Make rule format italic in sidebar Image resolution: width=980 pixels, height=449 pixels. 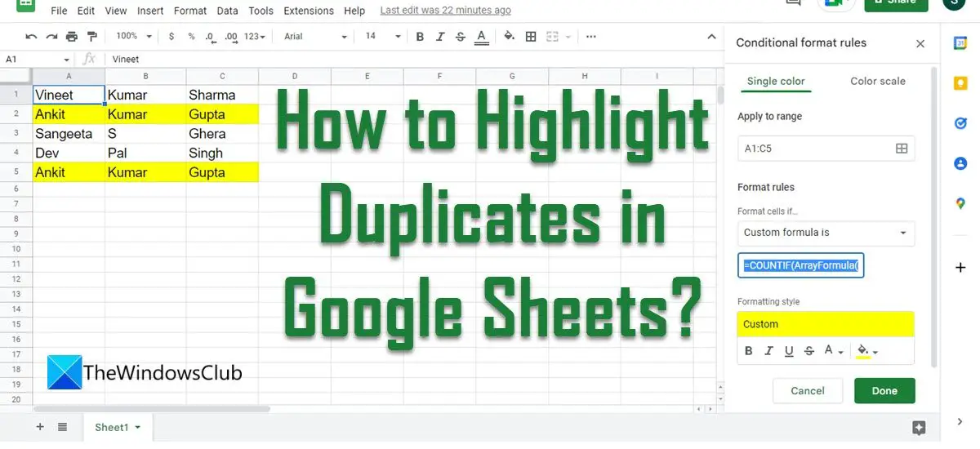(768, 351)
